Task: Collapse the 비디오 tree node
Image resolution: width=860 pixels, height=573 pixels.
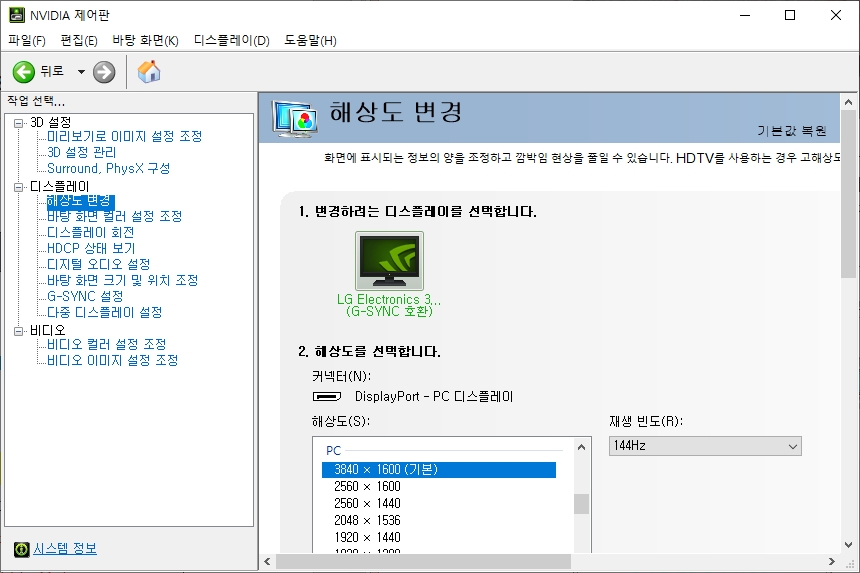Action: tap(19, 331)
